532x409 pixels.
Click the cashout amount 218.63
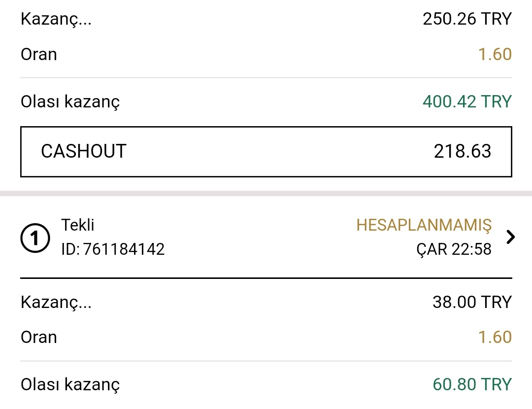coord(462,151)
